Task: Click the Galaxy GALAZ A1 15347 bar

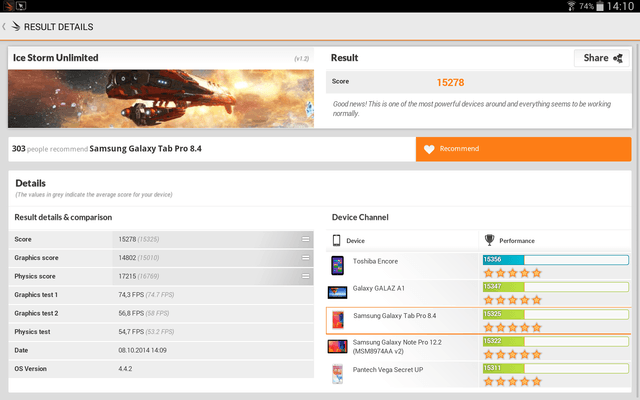Action: [556, 287]
